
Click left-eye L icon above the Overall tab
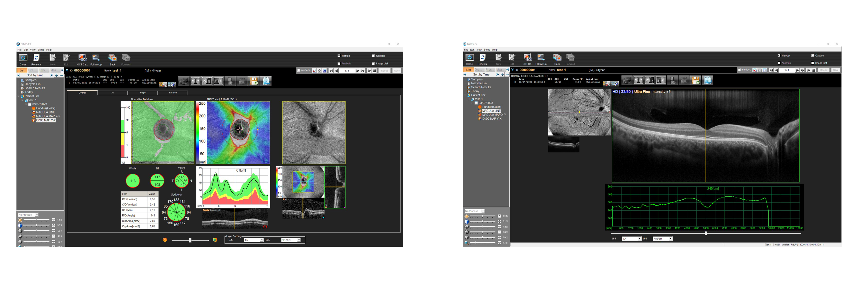tap(218, 81)
